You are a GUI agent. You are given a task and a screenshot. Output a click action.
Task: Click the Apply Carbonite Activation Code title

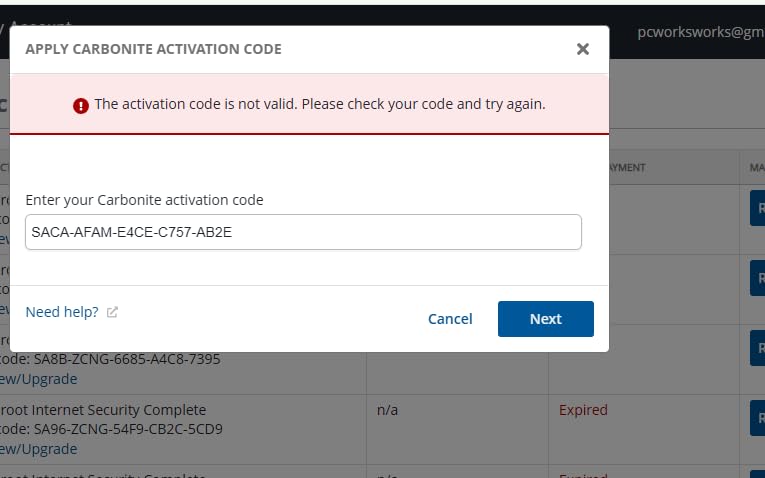[153, 49]
